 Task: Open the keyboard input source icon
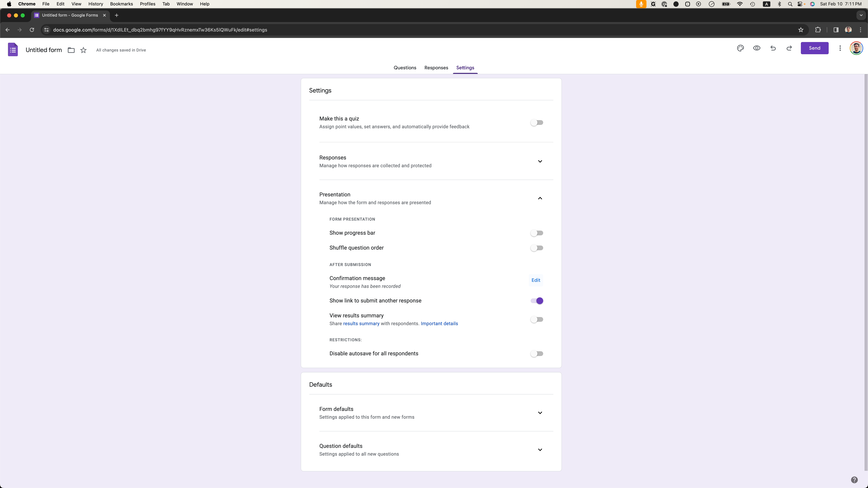click(x=767, y=4)
